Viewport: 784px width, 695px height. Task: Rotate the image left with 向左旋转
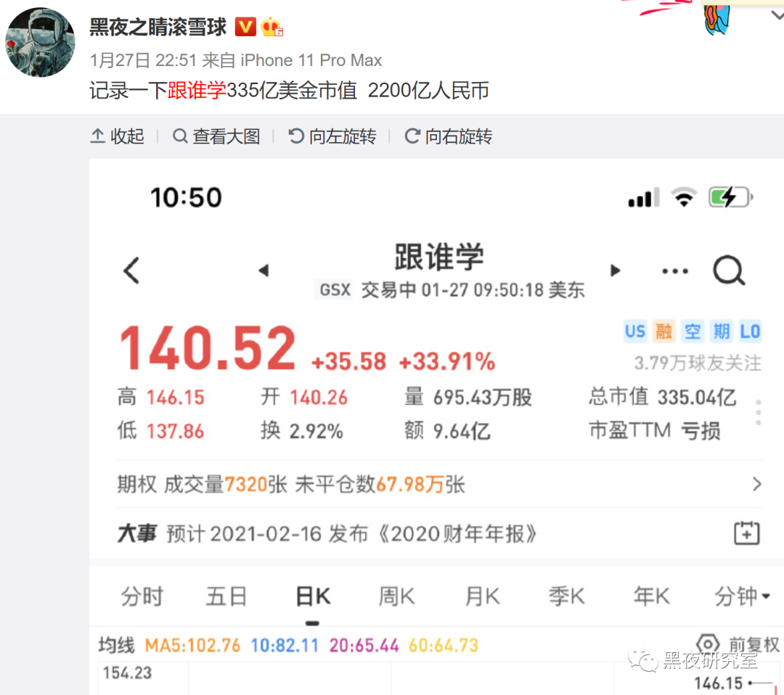pos(332,136)
